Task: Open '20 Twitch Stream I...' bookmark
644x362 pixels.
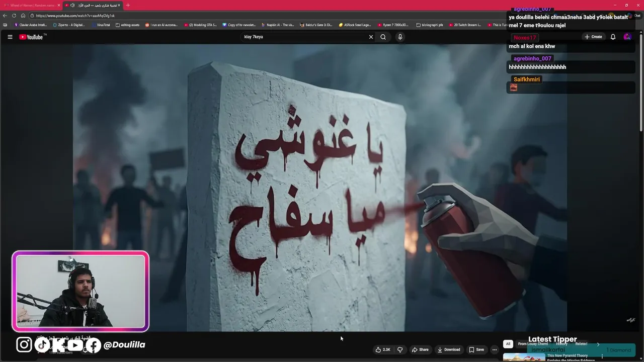Action: click(464, 25)
